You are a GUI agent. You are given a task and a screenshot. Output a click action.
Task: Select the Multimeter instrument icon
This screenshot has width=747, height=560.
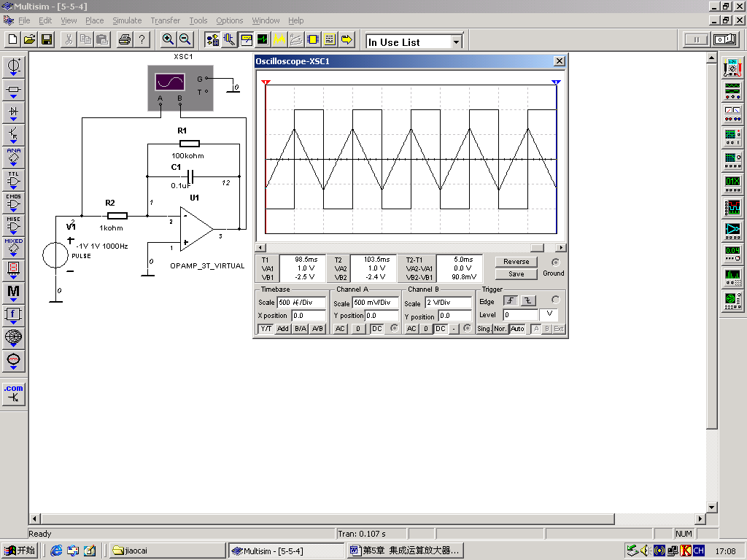(732, 68)
